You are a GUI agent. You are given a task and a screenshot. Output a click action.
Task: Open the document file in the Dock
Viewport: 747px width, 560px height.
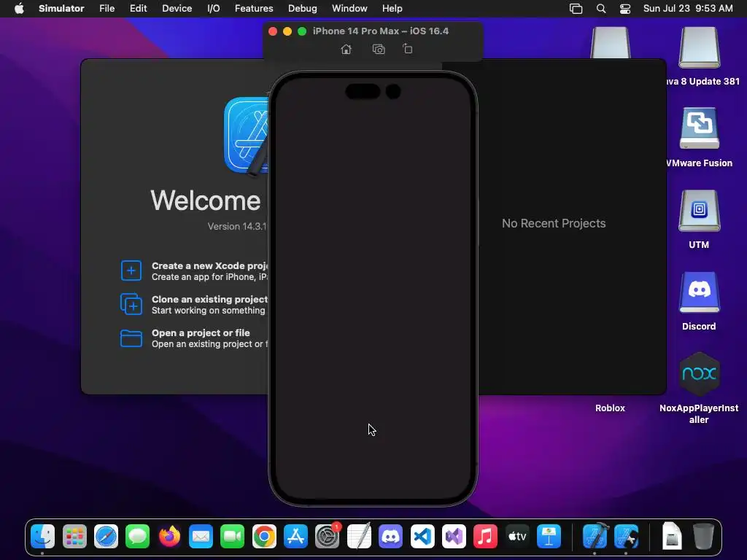click(672, 537)
